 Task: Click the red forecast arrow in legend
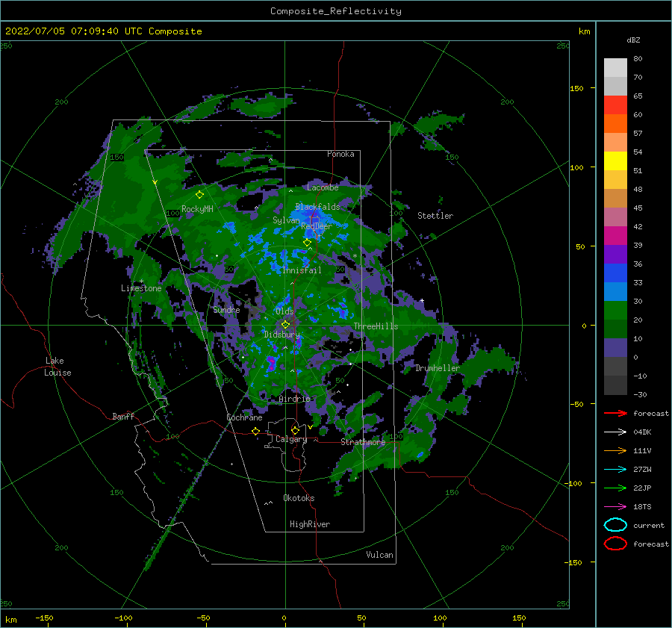pyautogui.click(x=615, y=413)
